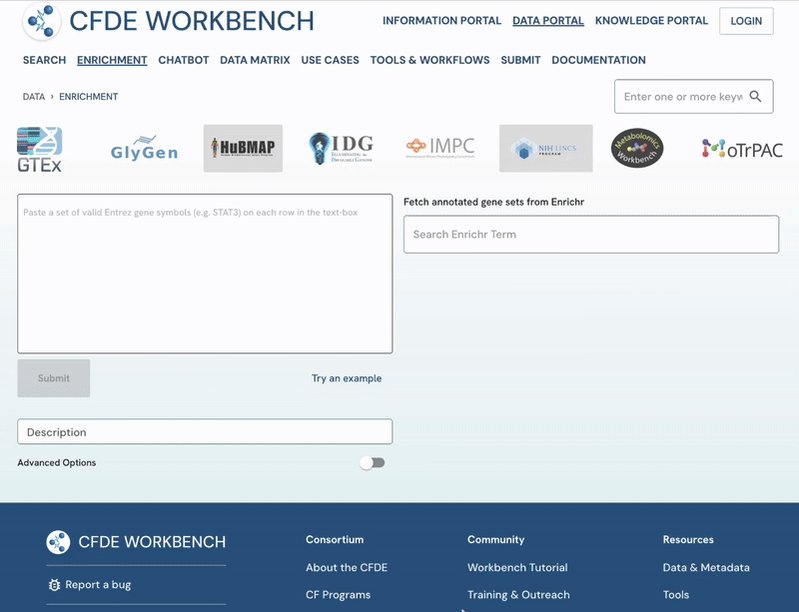Screen dimensions: 799x612
Task: Click the Consortium footer heading
Action: (335, 540)
